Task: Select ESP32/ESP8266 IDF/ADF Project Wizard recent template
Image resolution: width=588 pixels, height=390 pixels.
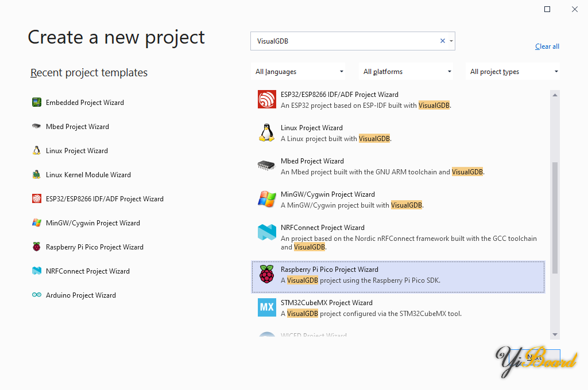Action: click(x=105, y=199)
